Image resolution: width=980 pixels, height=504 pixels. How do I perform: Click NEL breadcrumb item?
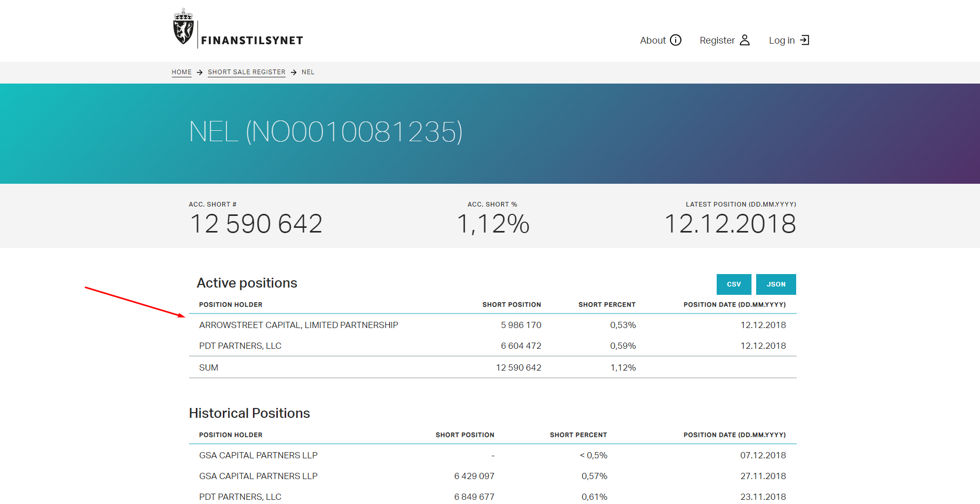[x=308, y=72]
